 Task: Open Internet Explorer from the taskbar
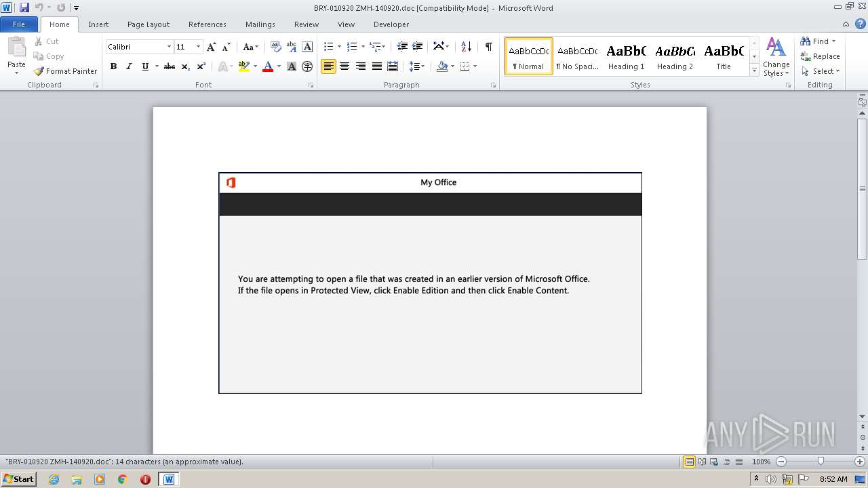coord(54,479)
